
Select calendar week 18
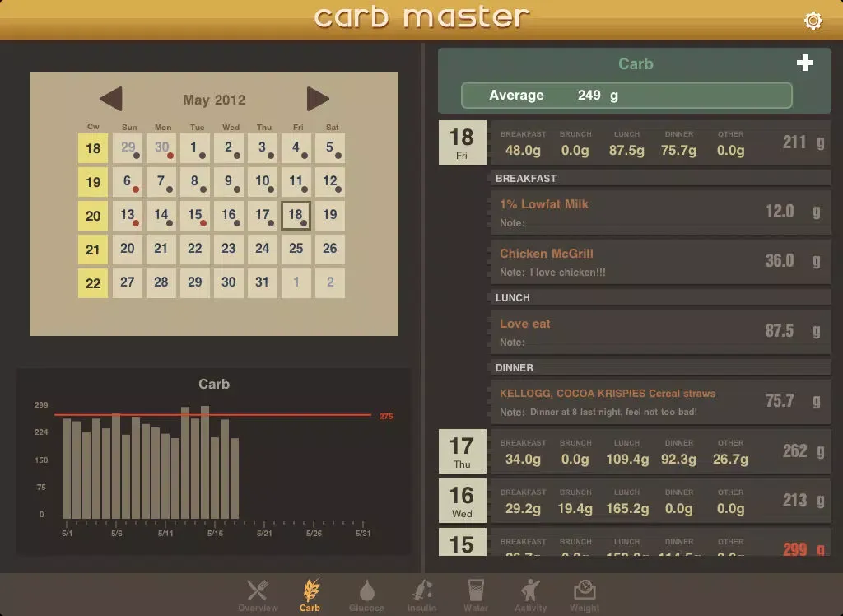(93, 148)
